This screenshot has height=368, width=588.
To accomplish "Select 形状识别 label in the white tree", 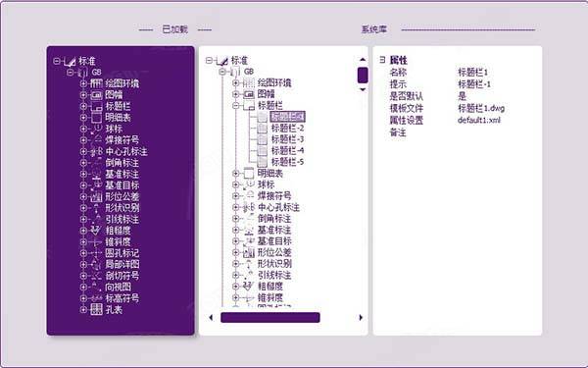I will pos(274,264).
